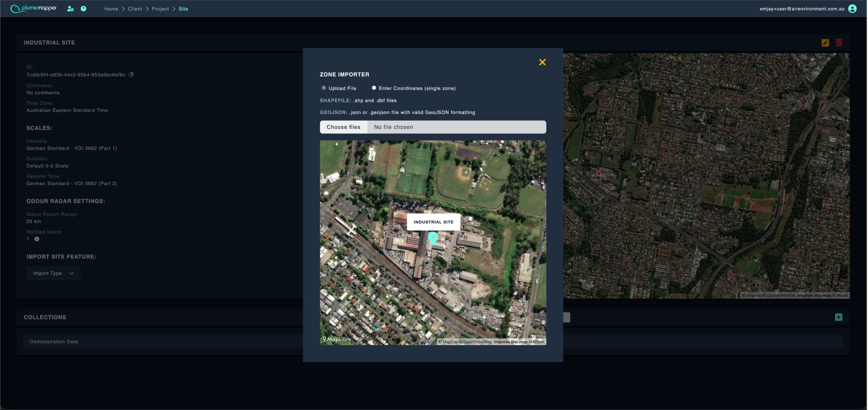Go to Home in breadcrumb
This screenshot has height=410, width=868.
click(x=111, y=9)
